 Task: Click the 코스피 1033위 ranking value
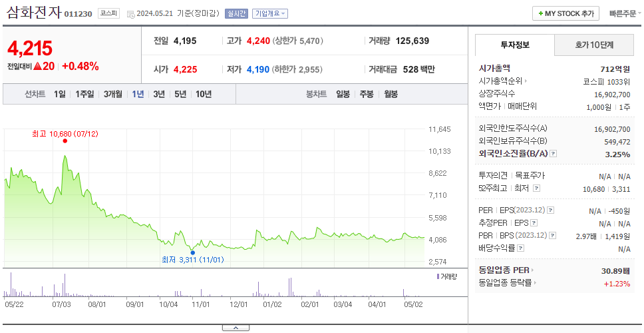[607, 81]
